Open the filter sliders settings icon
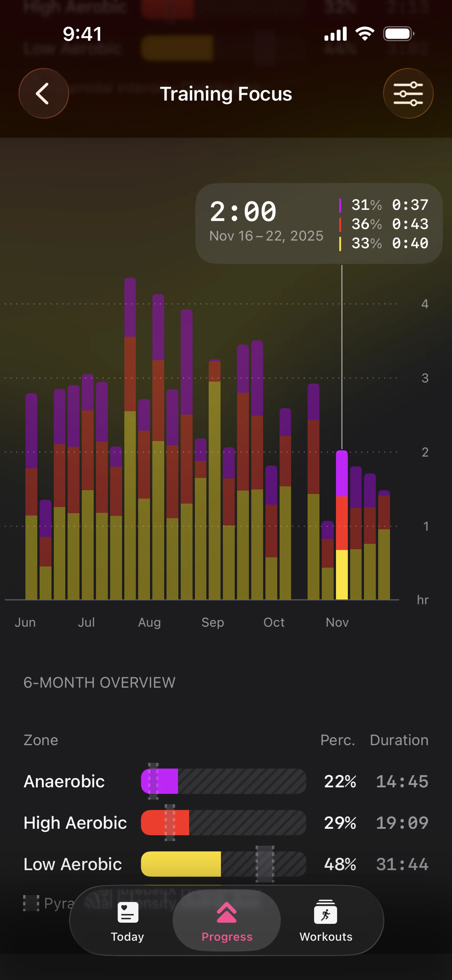The image size is (452, 980). pyautogui.click(x=408, y=93)
